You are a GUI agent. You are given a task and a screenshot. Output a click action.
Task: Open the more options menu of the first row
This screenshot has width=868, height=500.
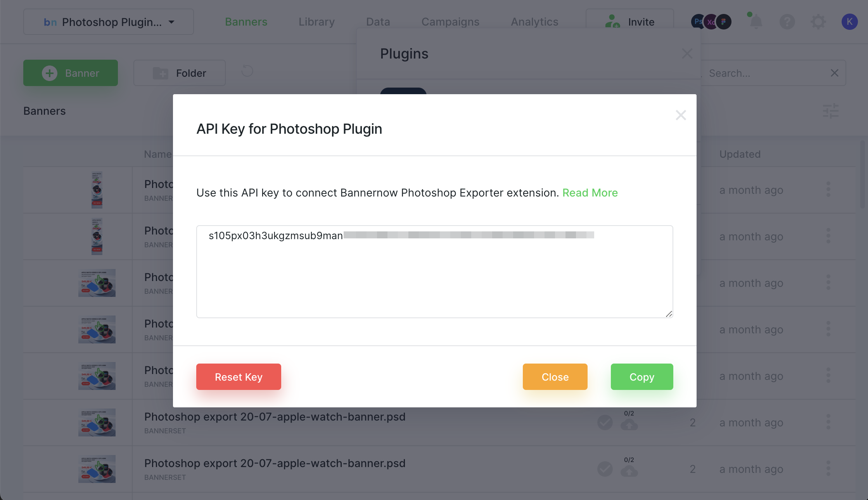pyautogui.click(x=828, y=190)
